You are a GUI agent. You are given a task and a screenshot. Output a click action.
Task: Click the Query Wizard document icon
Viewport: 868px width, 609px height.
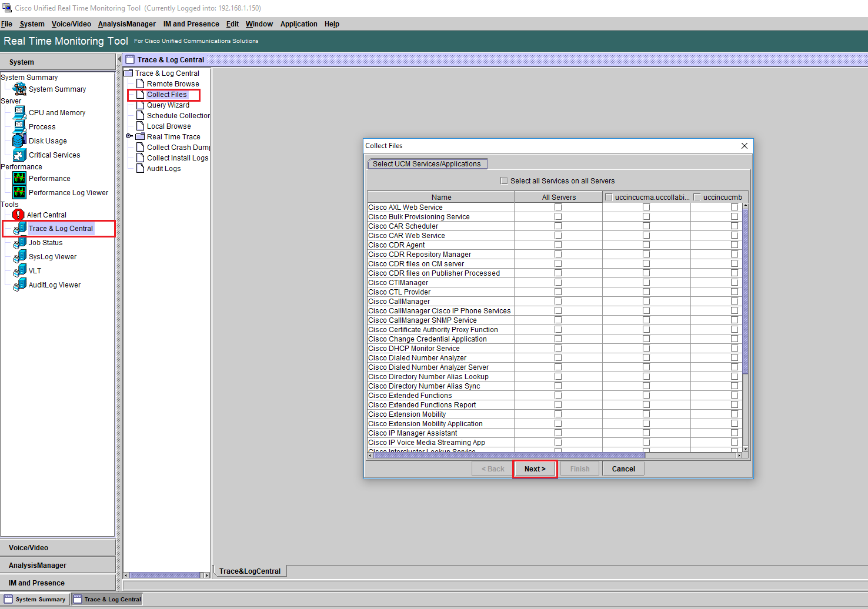(x=140, y=105)
